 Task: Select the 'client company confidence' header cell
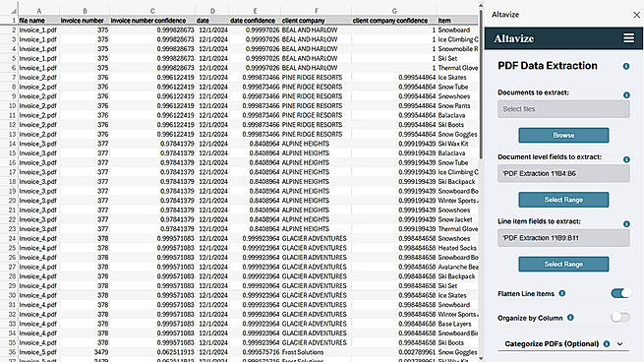pos(394,20)
